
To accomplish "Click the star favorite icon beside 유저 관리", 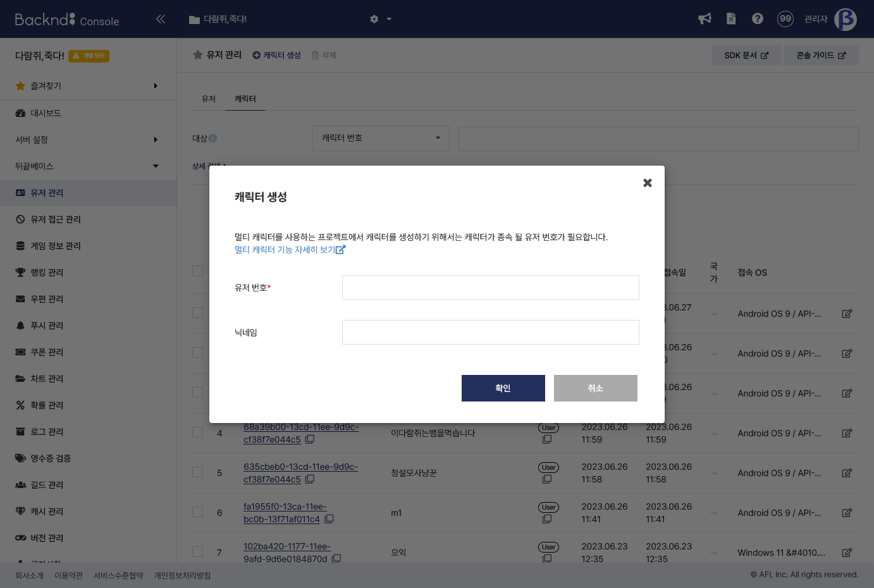I will click(x=198, y=55).
